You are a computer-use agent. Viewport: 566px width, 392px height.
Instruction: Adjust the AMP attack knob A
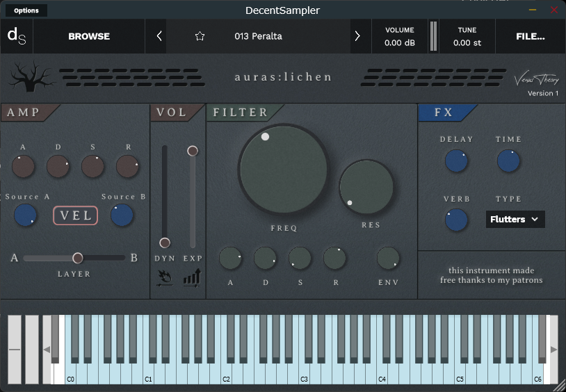[23, 166]
